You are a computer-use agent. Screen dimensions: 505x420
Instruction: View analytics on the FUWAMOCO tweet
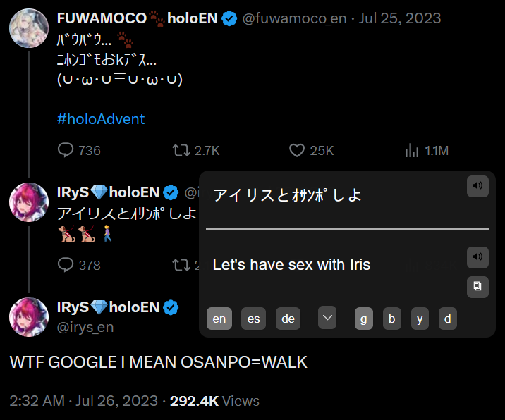(411, 150)
